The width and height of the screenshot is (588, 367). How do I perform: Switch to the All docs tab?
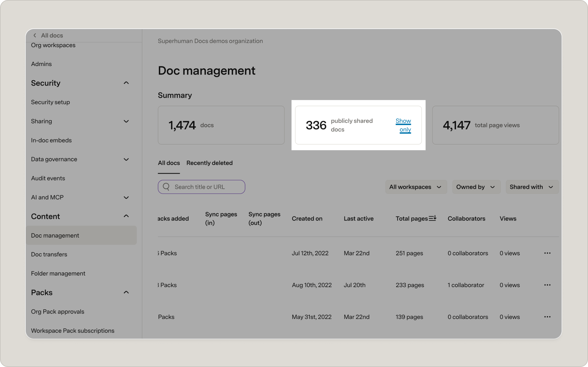[x=169, y=163]
